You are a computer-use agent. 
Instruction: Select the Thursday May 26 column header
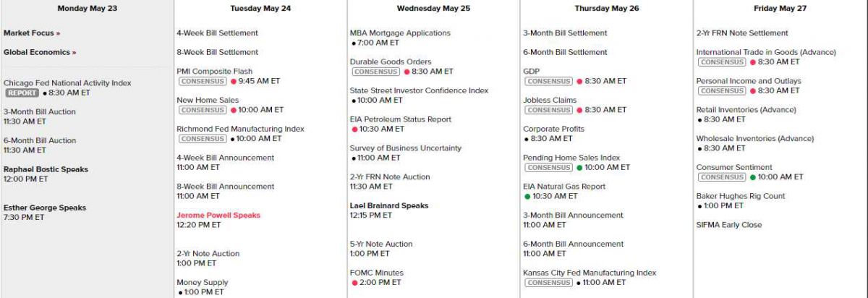coord(606,9)
